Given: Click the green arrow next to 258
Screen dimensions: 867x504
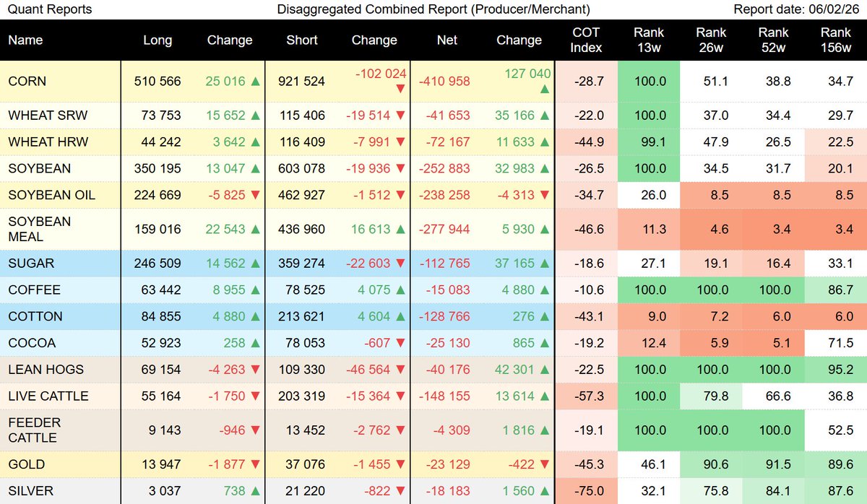Looking at the screenshot, I should 255,344.
